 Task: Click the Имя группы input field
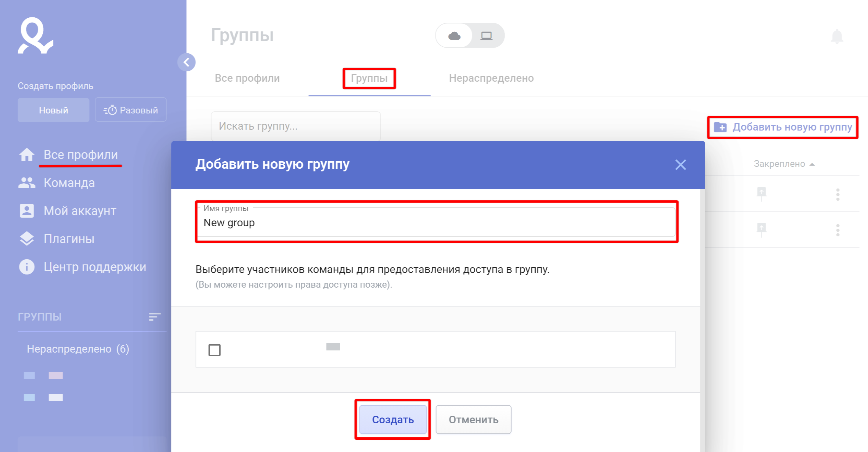click(x=436, y=222)
